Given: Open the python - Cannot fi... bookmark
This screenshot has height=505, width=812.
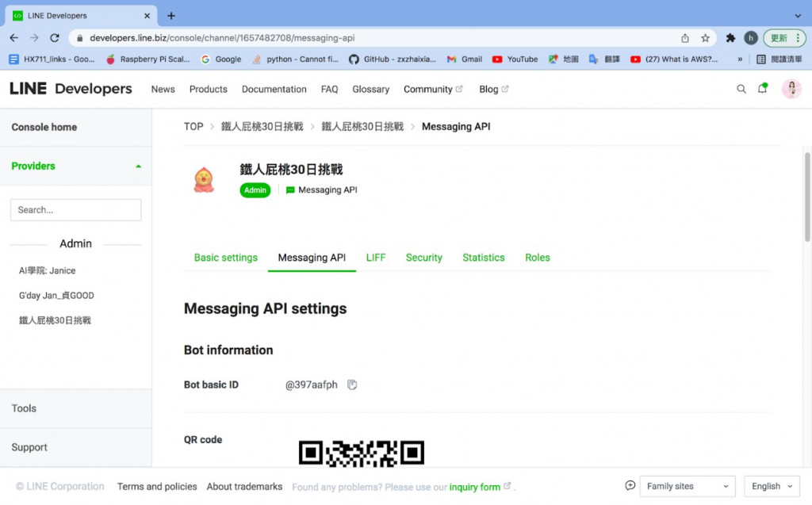Looking at the screenshot, I should click(x=295, y=59).
